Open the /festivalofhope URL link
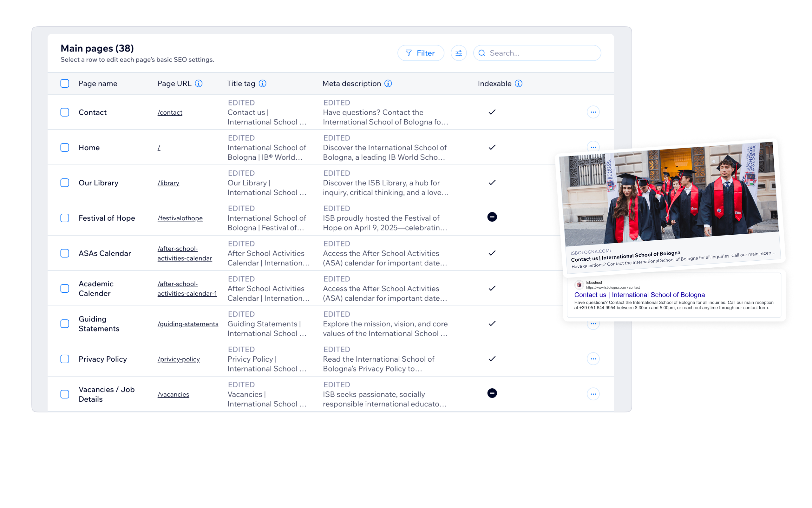Viewport: 812px width, 508px height. pos(180,218)
